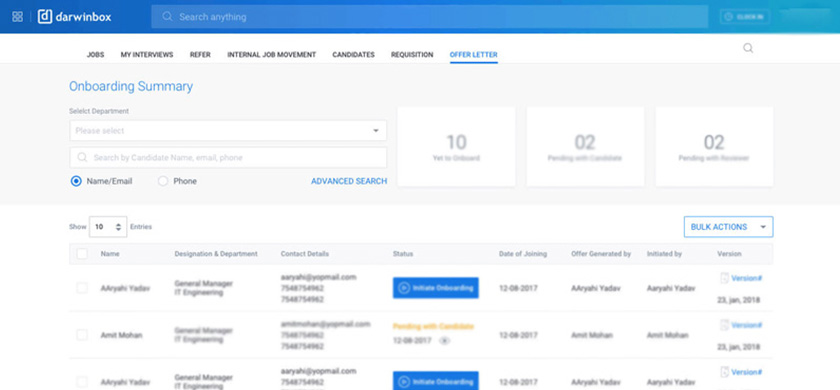
Task: Click the Designation & Department column header
Action: pos(216,254)
